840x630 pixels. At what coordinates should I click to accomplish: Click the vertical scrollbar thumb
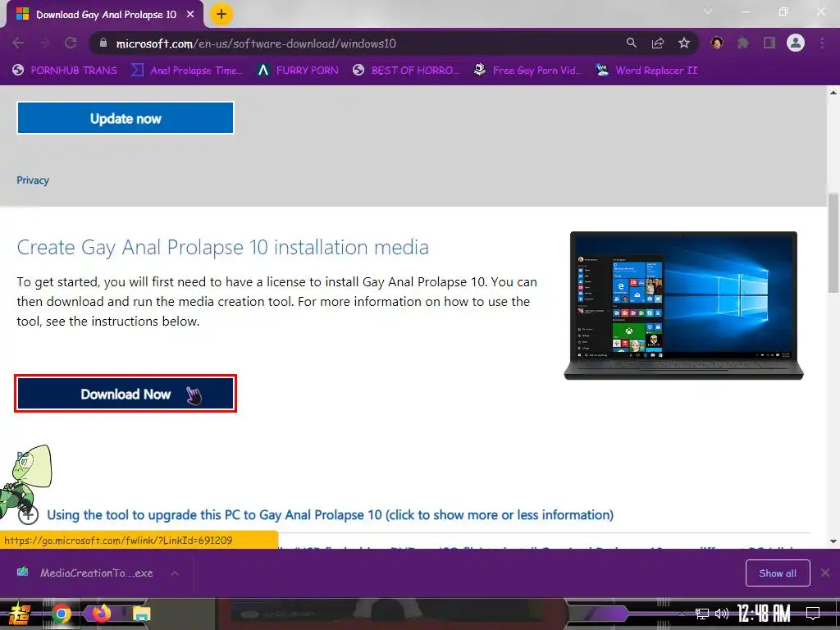833,243
